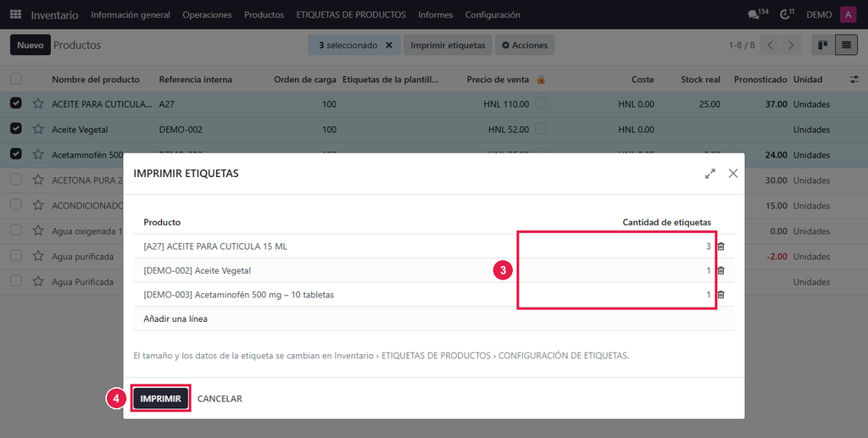Viewport: 868px width, 438px height.
Task: Favorite star for Aceite Vegetal row
Action: [37, 129]
